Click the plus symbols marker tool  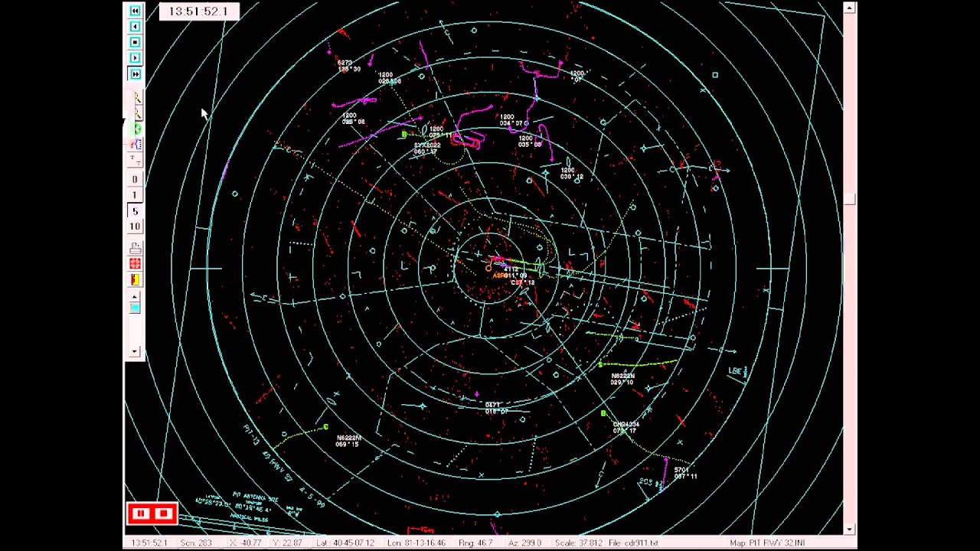(136, 159)
